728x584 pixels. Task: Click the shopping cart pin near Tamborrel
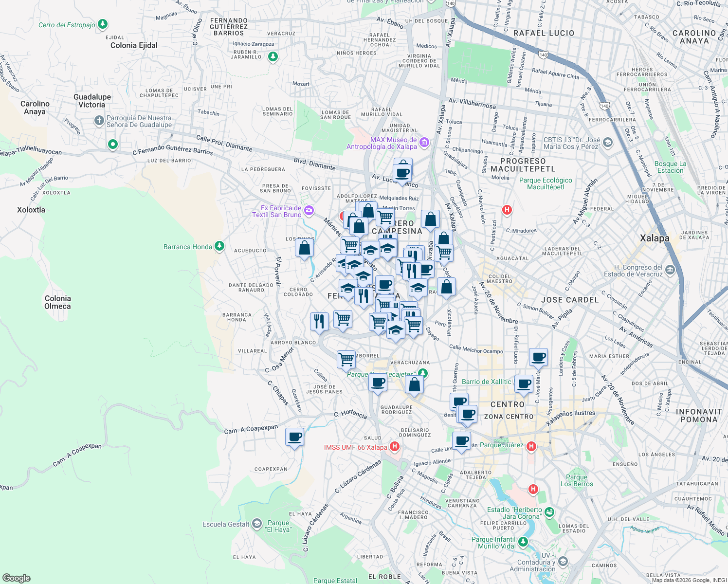[x=346, y=358]
